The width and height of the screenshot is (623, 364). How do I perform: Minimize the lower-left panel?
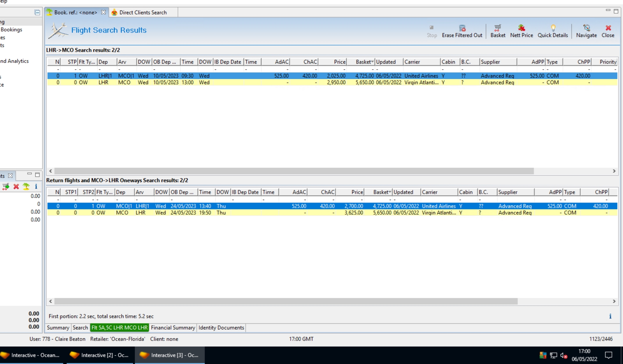pos(29,174)
